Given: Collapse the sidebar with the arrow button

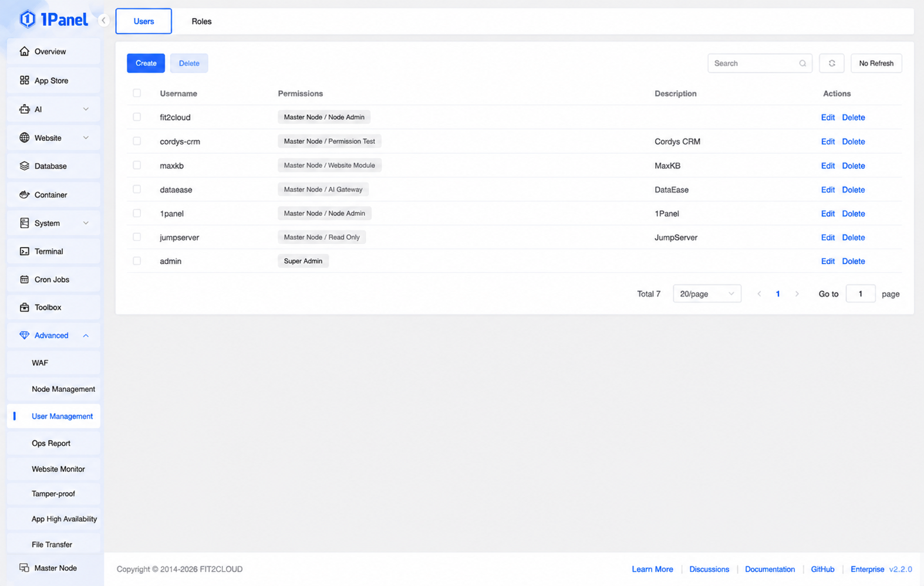Looking at the screenshot, I should (x=103, y=21).
